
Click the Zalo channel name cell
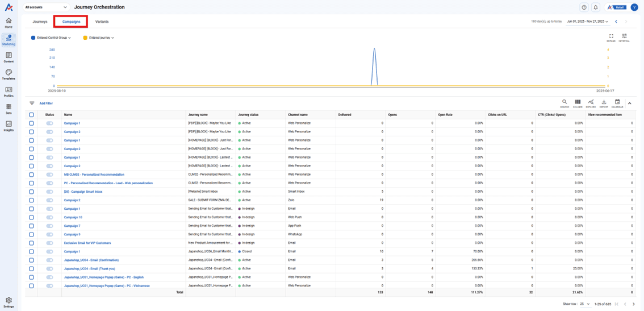tap(311, 200)
